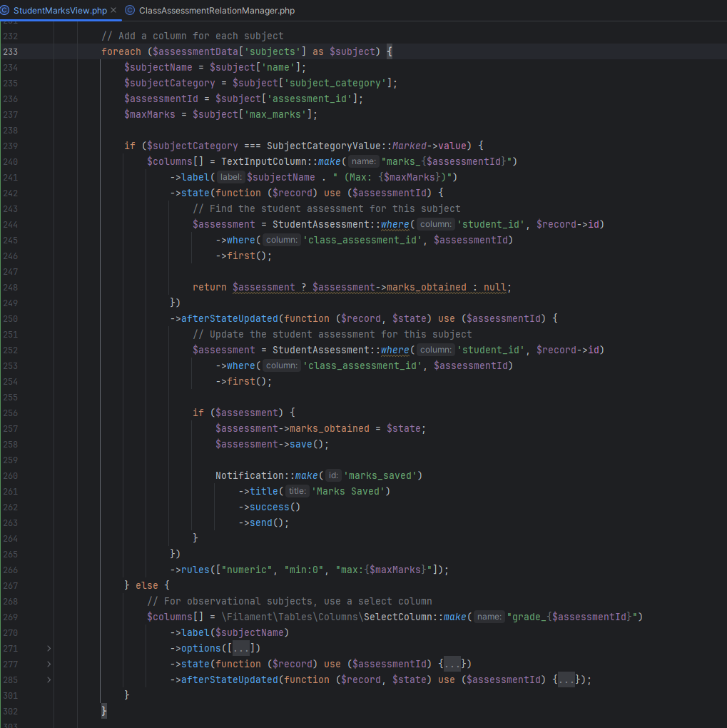Click the 'name:' hint before marks_ string

[x=365, y=161]
